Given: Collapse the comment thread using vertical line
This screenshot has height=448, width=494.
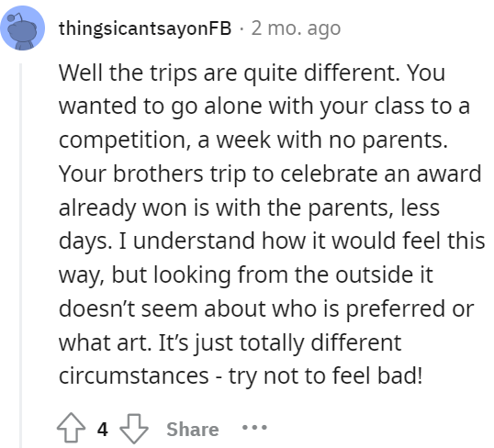Looking at the screenshot, I should click(21, 255).
